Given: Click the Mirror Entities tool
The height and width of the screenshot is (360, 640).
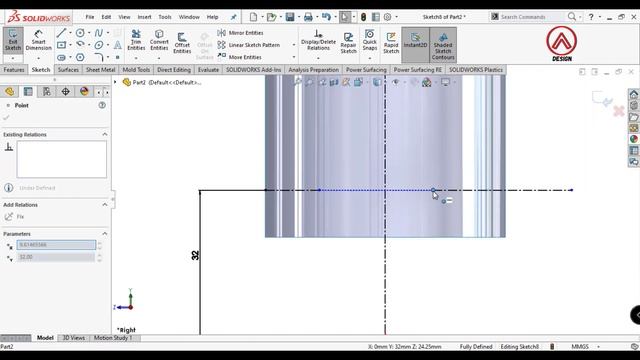Looking at the screenshot, I should [240, 33].
